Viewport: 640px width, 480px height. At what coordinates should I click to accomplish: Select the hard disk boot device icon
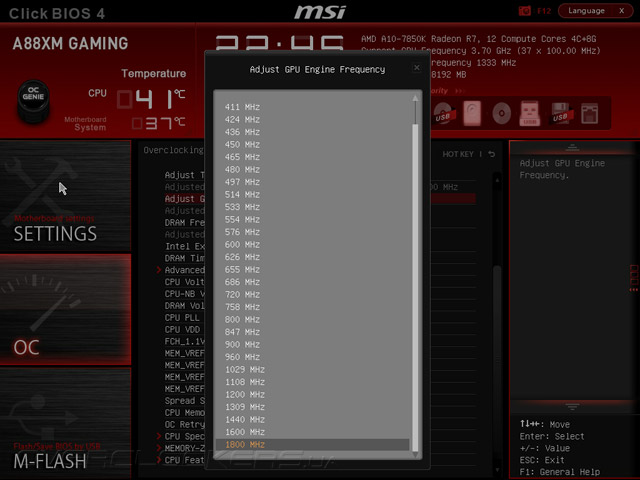coord(472,113)
